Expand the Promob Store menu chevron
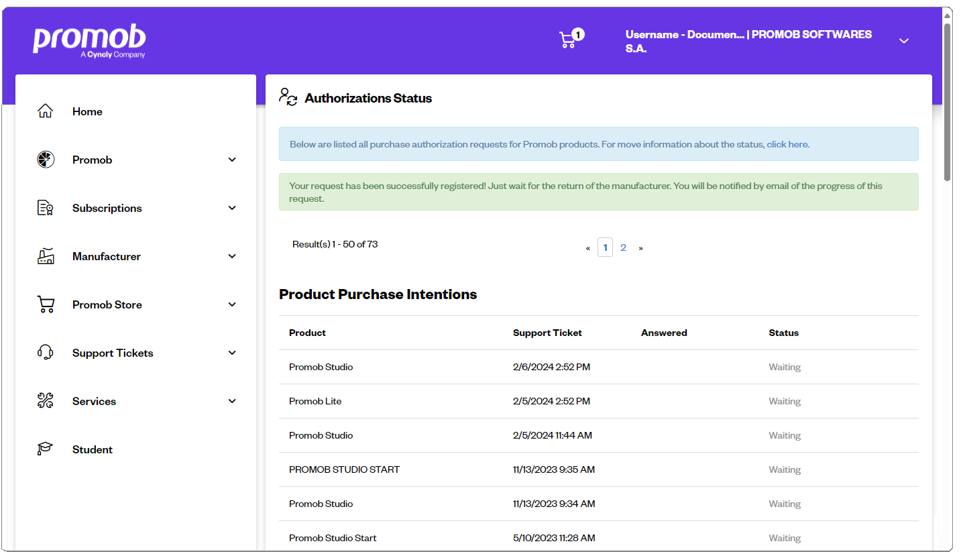 pos(232,304)
